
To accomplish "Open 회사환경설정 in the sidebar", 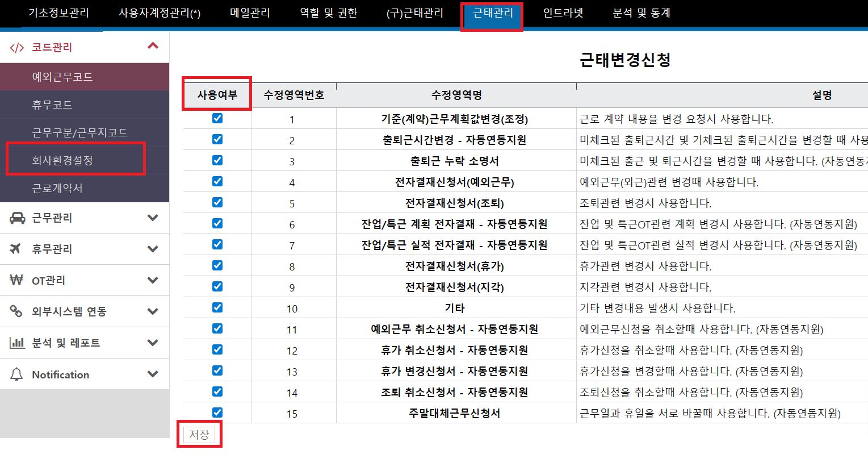I will tap(62, 160).
